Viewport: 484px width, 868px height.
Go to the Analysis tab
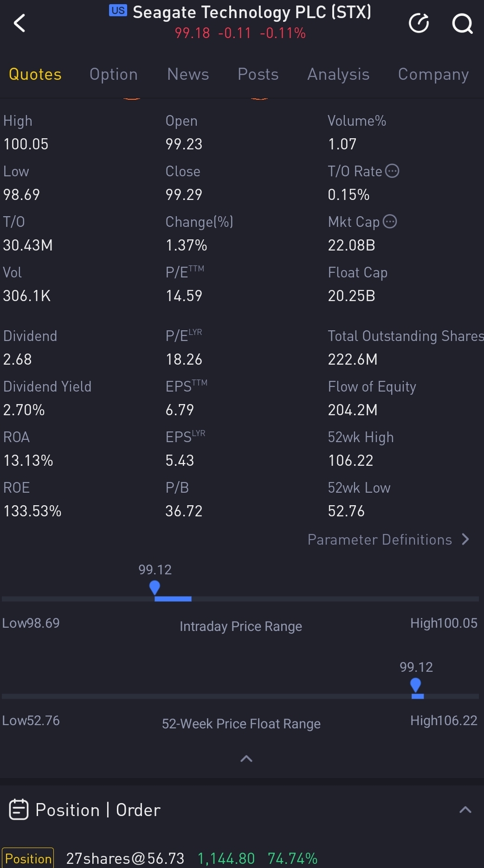338,74
